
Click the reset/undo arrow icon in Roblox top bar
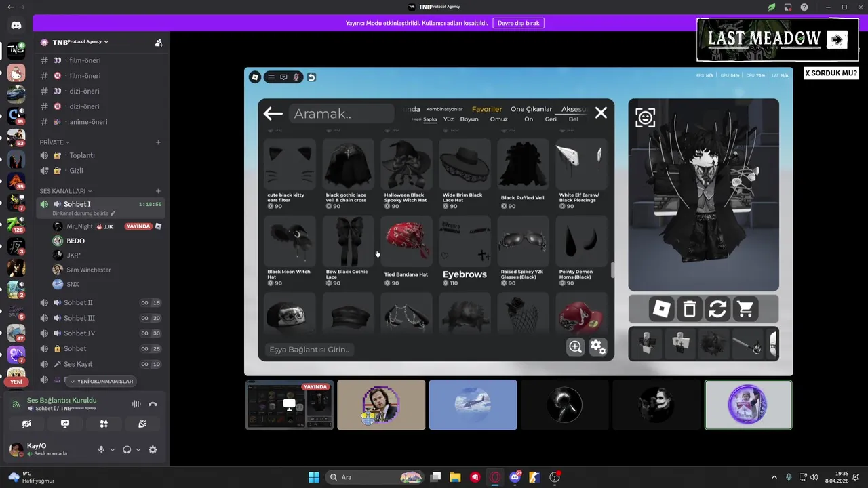tap(311, 77)
